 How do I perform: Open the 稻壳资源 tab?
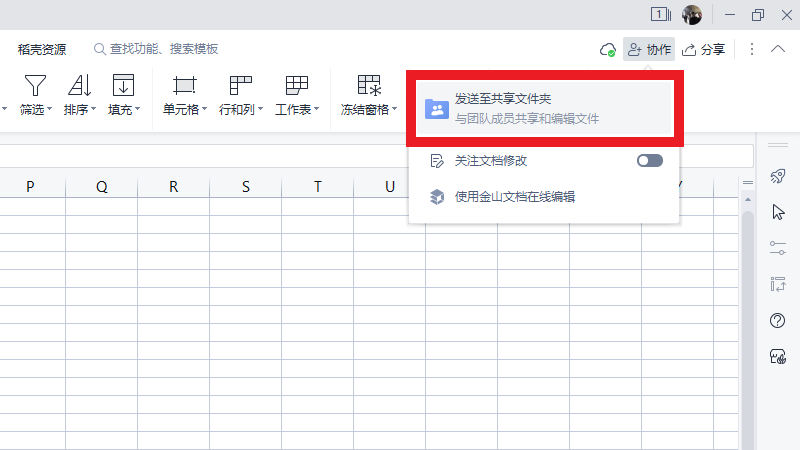pos(42,49)
